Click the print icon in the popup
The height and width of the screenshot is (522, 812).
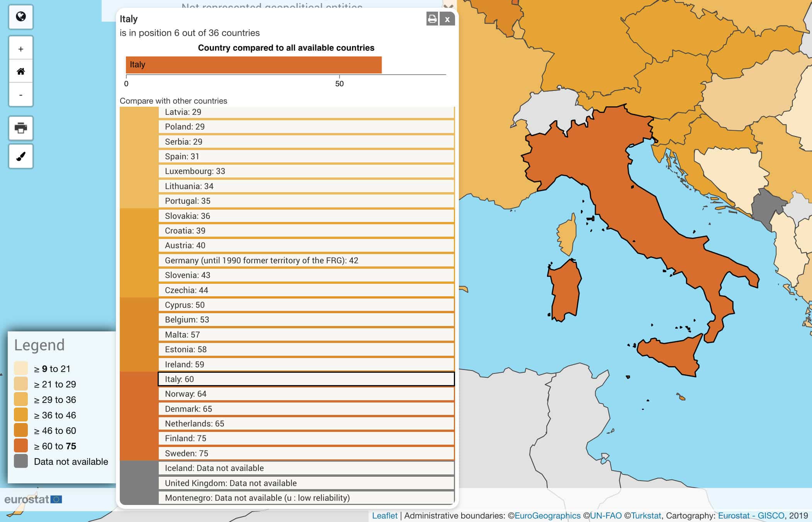pos(432,19)
